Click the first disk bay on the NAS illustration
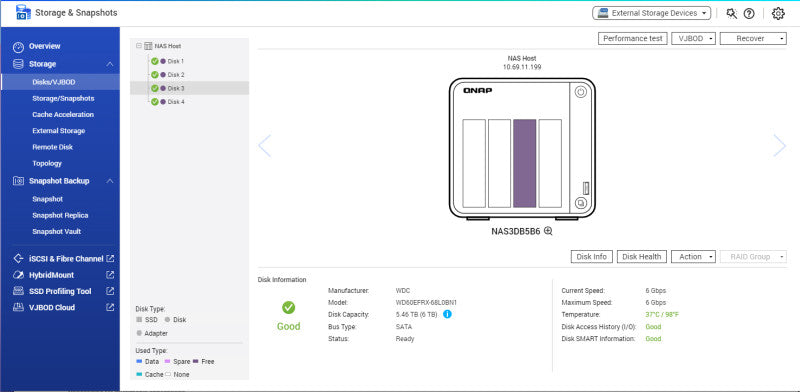 (474, 163)
